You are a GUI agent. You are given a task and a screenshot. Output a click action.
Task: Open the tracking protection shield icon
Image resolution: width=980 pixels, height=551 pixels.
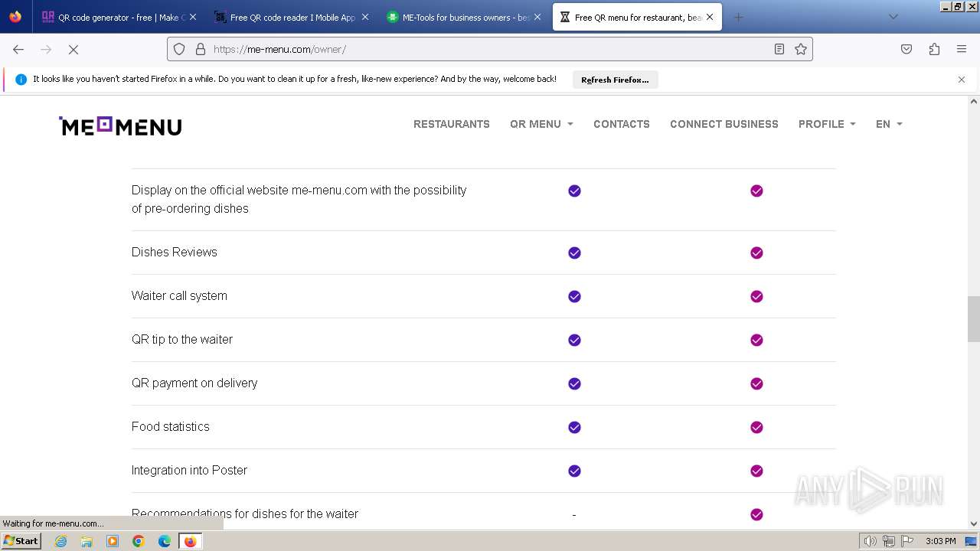(x=179, y=49)
